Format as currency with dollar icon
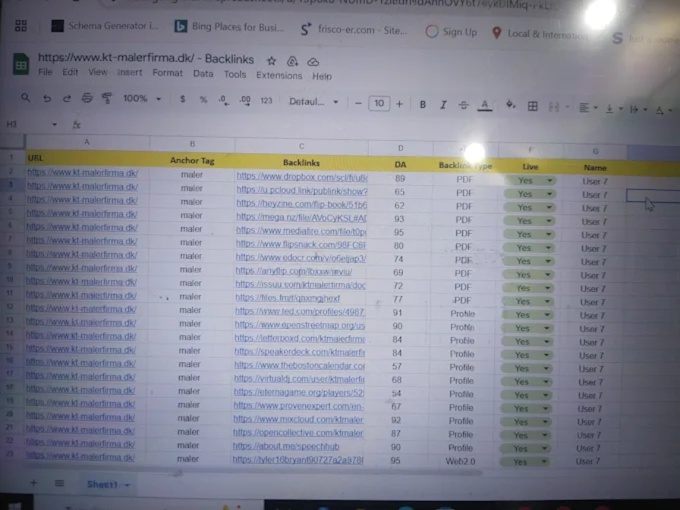This screenshot has height=510, width=680. [182, 100]
